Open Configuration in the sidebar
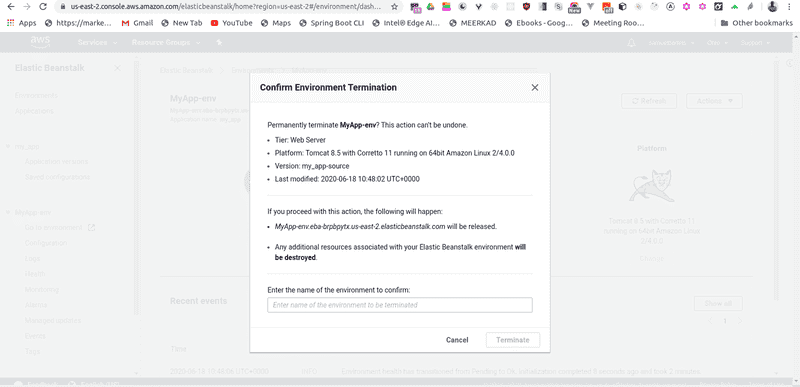Viewport: 800px width, 387px height. coord(46,243)
